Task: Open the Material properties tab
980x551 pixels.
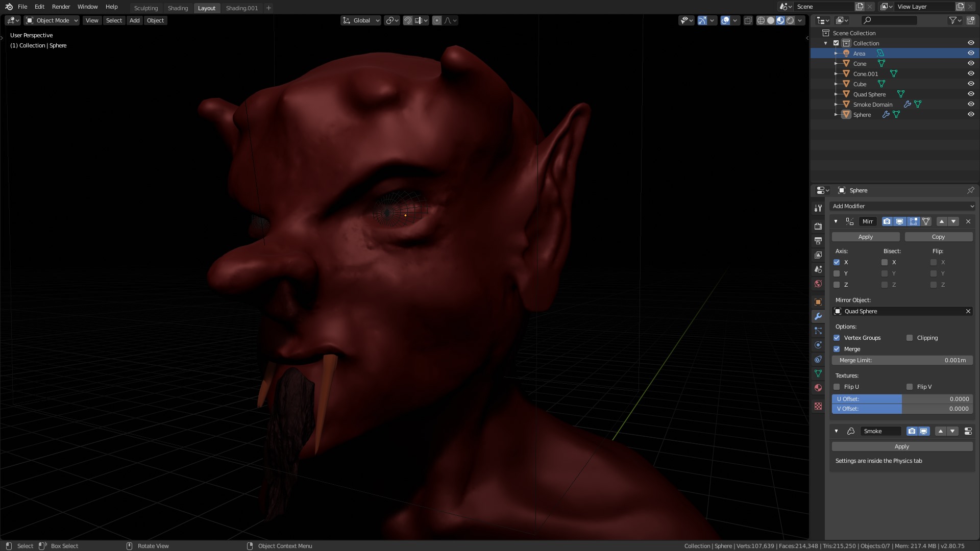Action: [818, 388]
